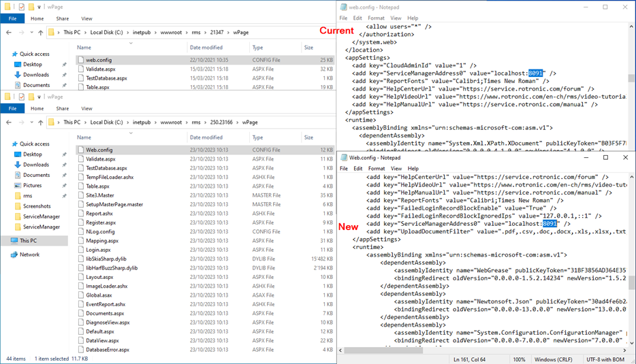Open View menu in bottom Notepad window
Screen dimensions: 636x364
tap(396, 169)
